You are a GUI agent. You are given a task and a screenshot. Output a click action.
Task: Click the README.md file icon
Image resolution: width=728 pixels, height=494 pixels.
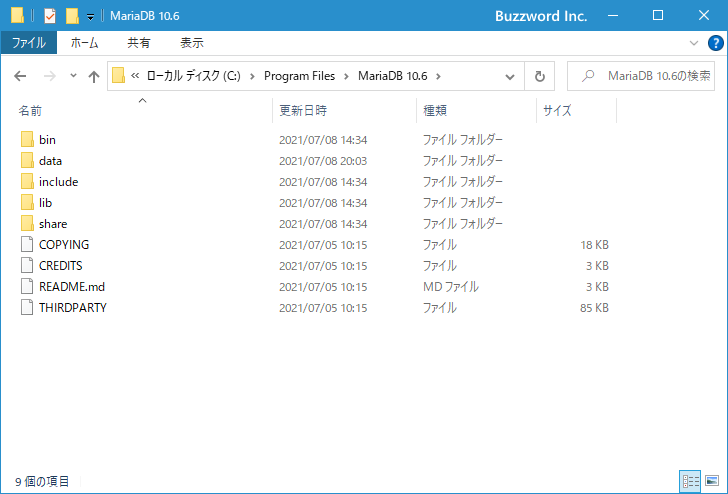coord(27,286)
